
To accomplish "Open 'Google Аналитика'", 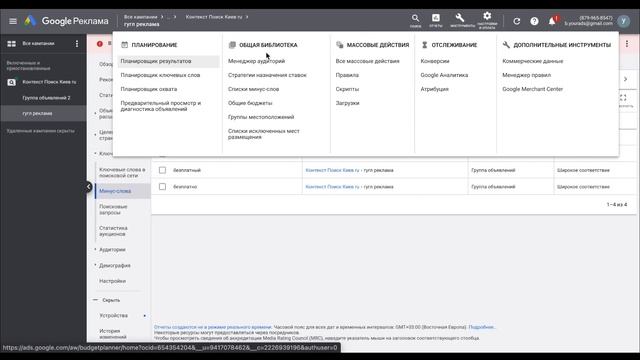I will click(x=444, y=75).
